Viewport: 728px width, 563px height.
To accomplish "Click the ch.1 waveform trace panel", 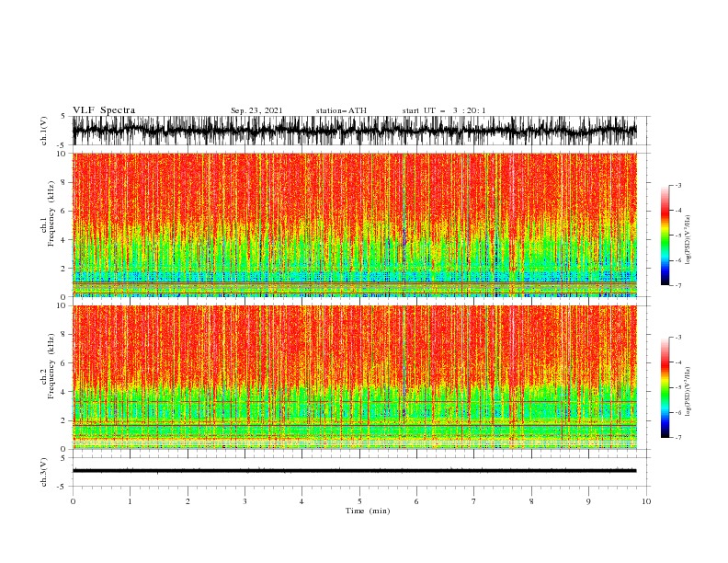I will click(360, 131).
